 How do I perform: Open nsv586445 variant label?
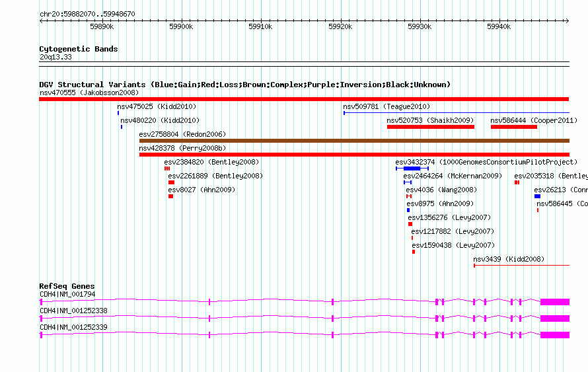[562, 204]
